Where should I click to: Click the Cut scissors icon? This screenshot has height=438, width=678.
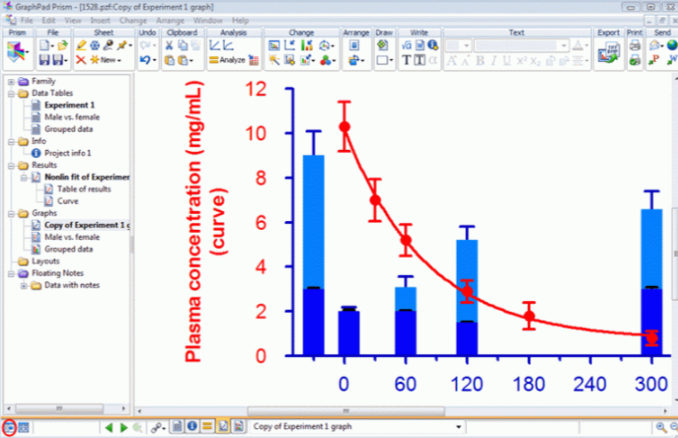pyautogui.click(x=170, y=46)
